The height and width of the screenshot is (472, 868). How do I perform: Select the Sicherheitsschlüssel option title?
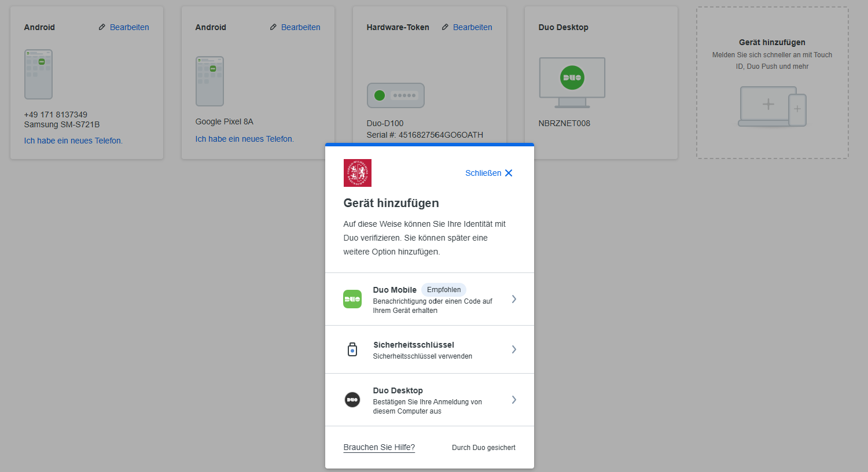pos(414,345)
